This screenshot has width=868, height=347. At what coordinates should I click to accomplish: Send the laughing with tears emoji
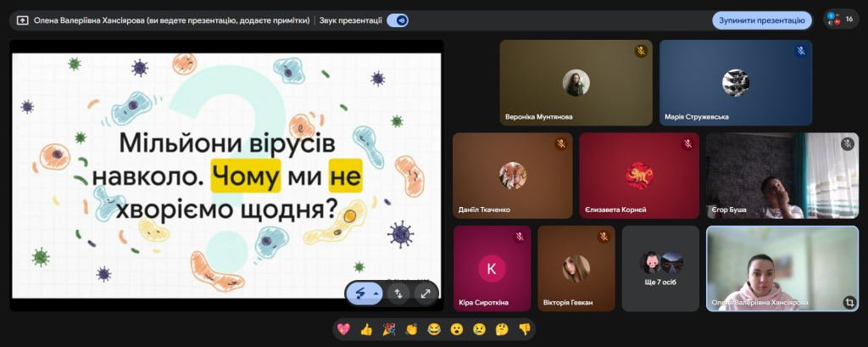coord(434,328)
